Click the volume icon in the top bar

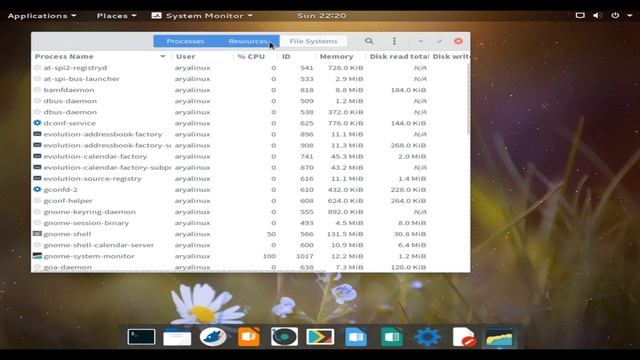tap(597, 16)
